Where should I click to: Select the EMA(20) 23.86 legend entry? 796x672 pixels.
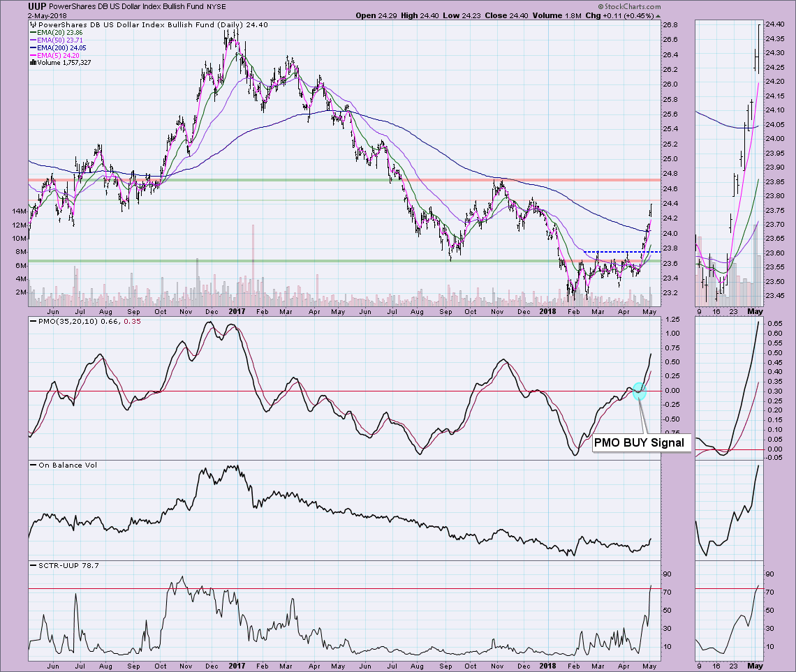pyautogui.click(x=57, y=33)
